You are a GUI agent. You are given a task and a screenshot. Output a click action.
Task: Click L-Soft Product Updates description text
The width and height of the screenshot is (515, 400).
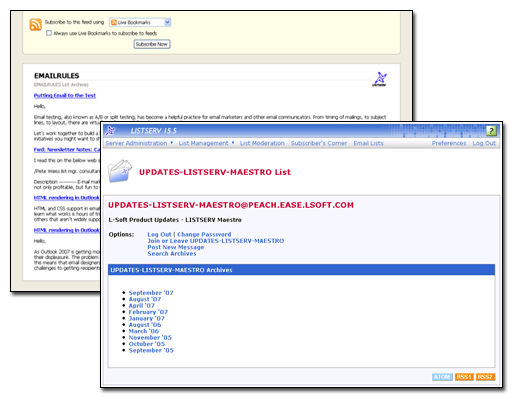point(175,220)
